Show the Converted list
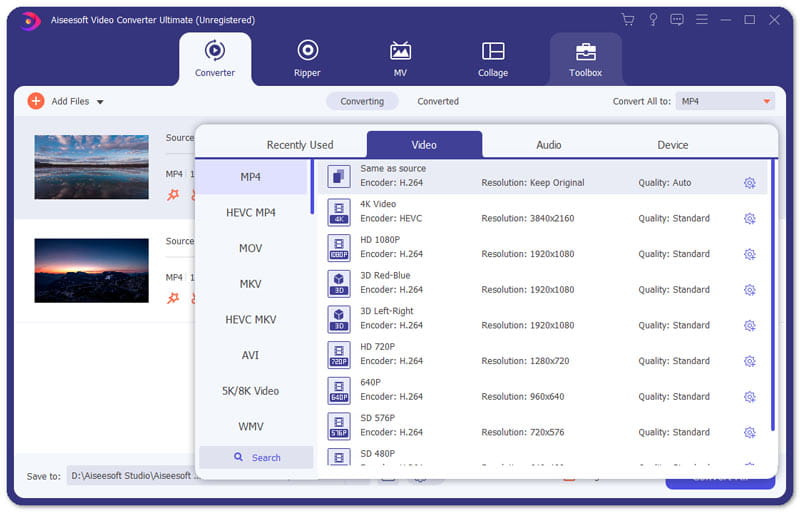Screen dimensions: 800x512 pyautogui.click(x=438, y=101)
